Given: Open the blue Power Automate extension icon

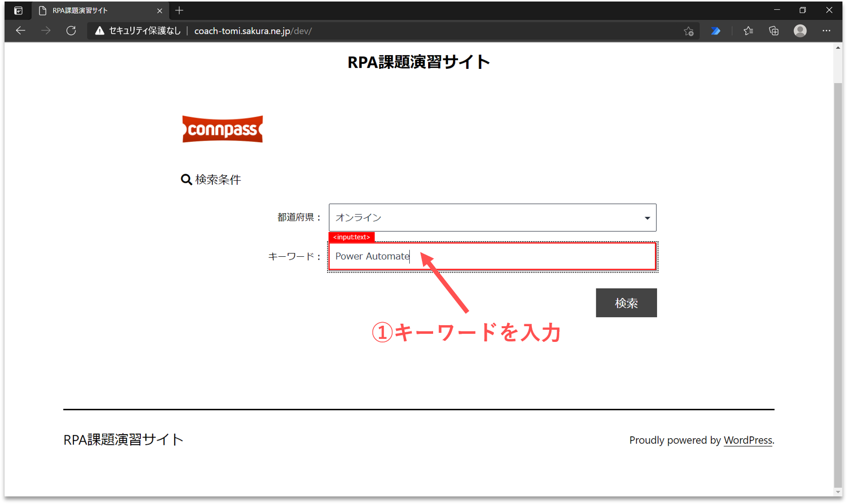Looking at the screenshot, I should (715, 31).
